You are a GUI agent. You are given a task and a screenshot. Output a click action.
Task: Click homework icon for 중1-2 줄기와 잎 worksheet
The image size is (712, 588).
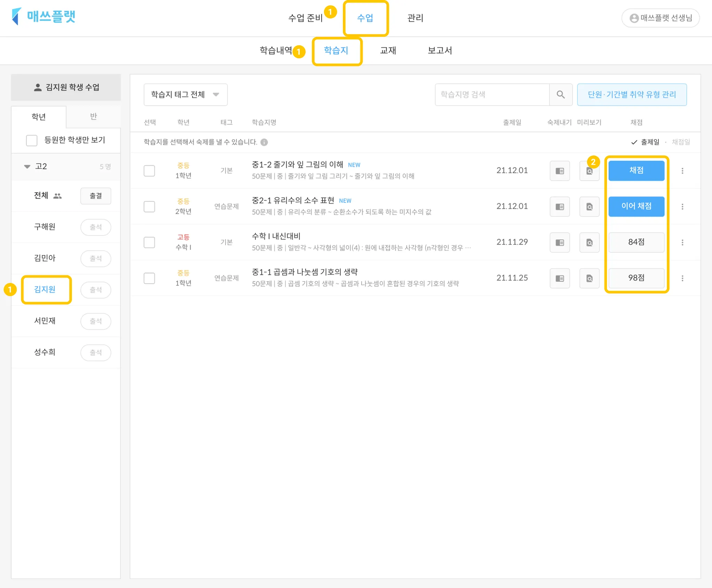coord(559,171)
